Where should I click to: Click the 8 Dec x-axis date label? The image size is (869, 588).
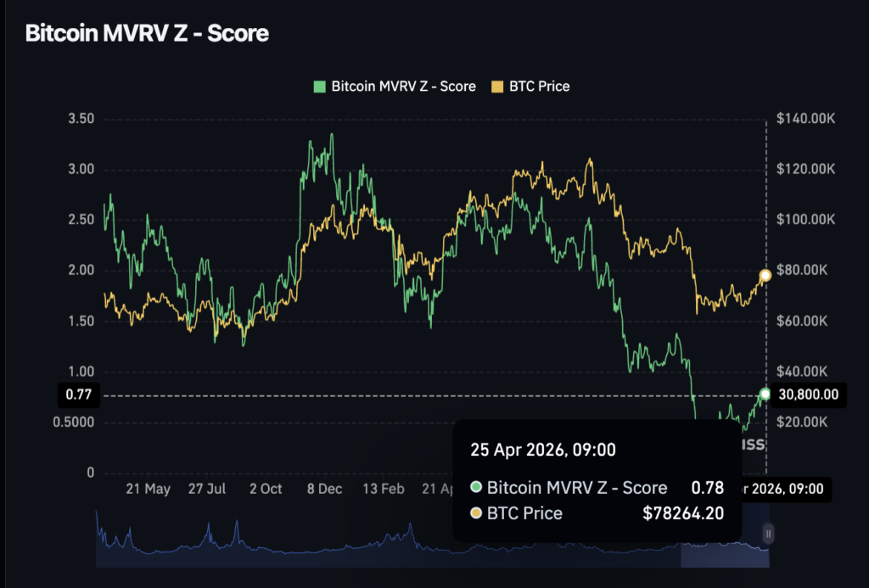pos(325,490)
